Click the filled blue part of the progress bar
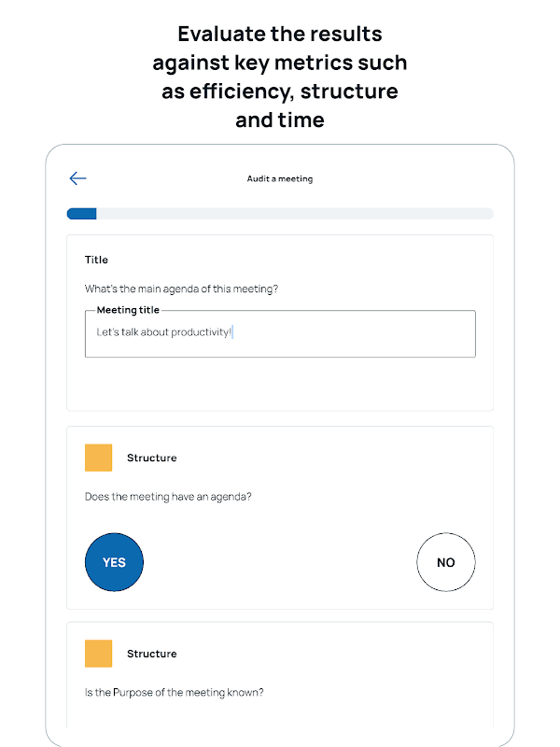The image size is (560, 747). click(x=81, y=214)
